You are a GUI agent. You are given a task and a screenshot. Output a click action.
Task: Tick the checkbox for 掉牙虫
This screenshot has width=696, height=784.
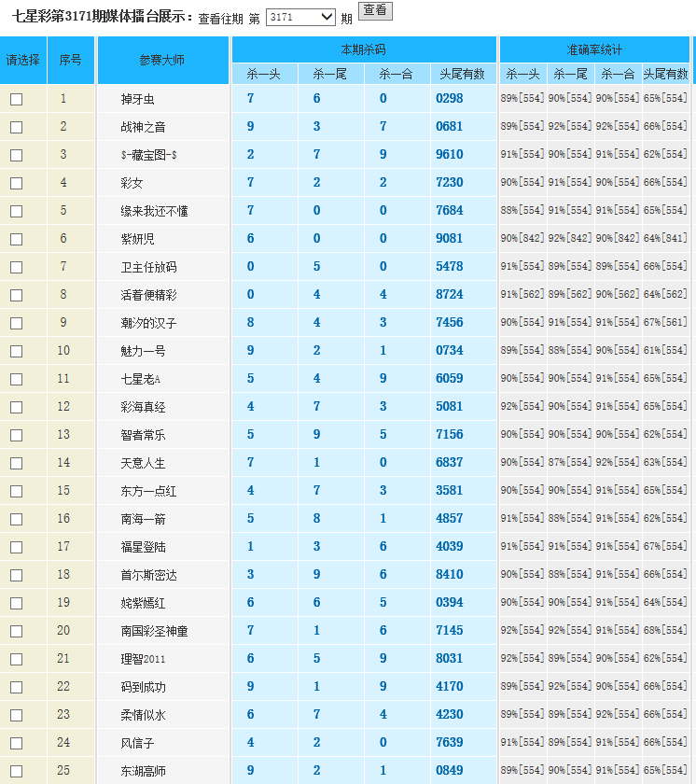(16, 99)
